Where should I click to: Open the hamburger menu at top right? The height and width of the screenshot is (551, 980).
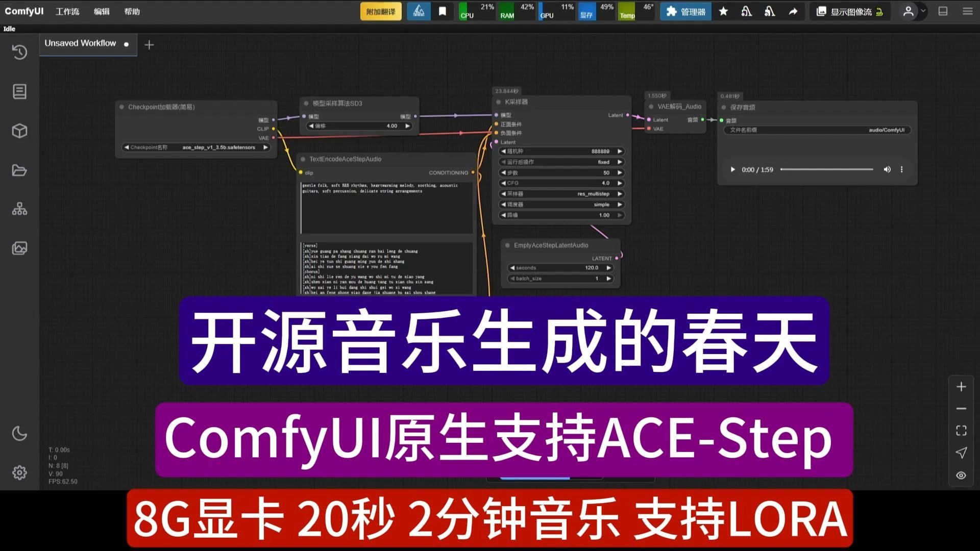click(967, 11)
